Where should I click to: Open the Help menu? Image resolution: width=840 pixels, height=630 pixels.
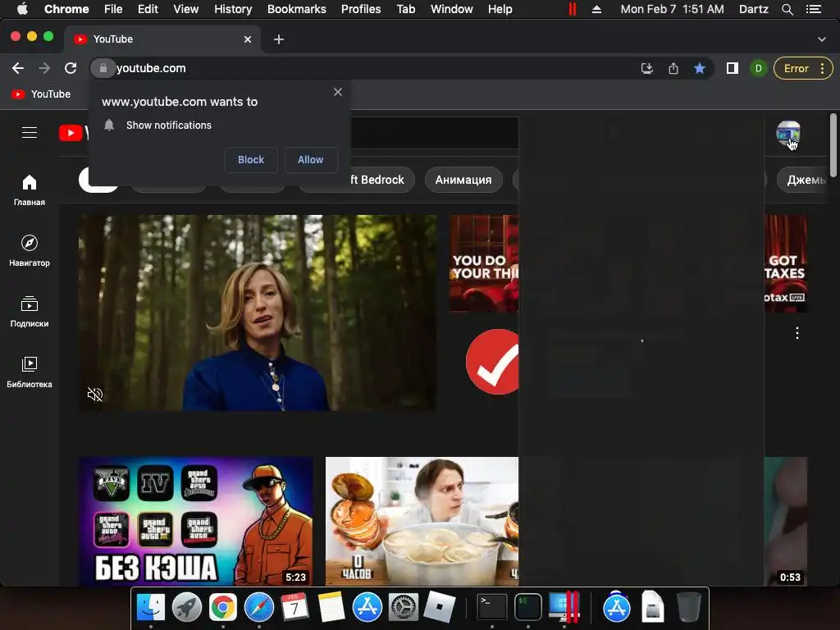point(500,9)
